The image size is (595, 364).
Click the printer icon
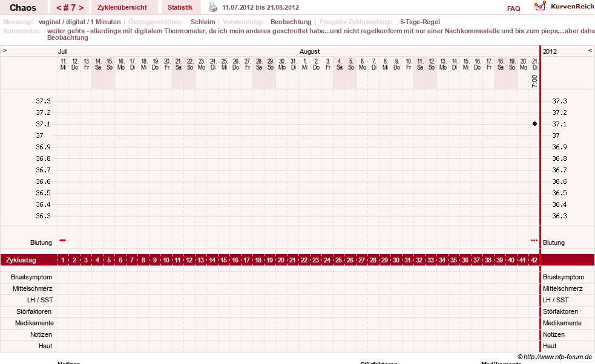pyautogui.click(x=213, y=7)
